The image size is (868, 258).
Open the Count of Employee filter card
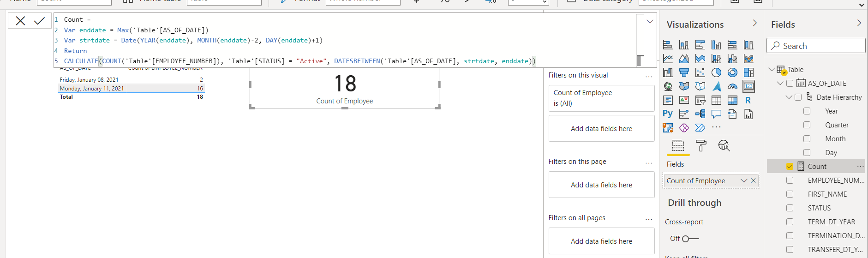tap(601, 98)
